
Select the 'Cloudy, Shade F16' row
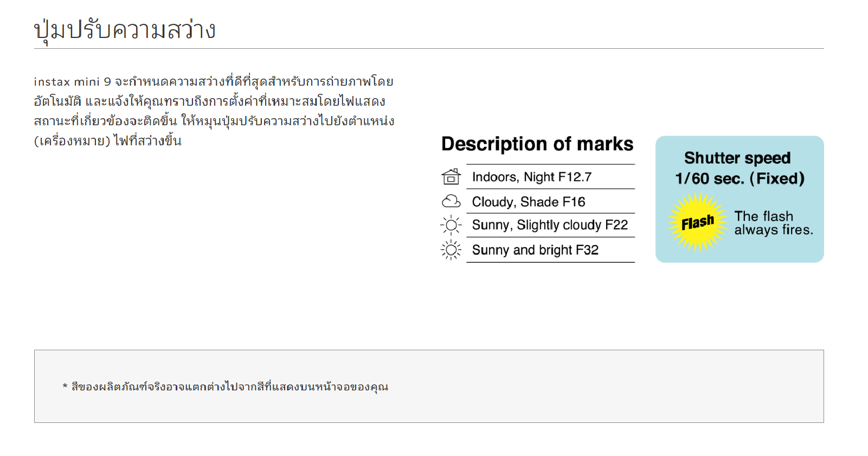pyautogui.click(x=550, y=202)
